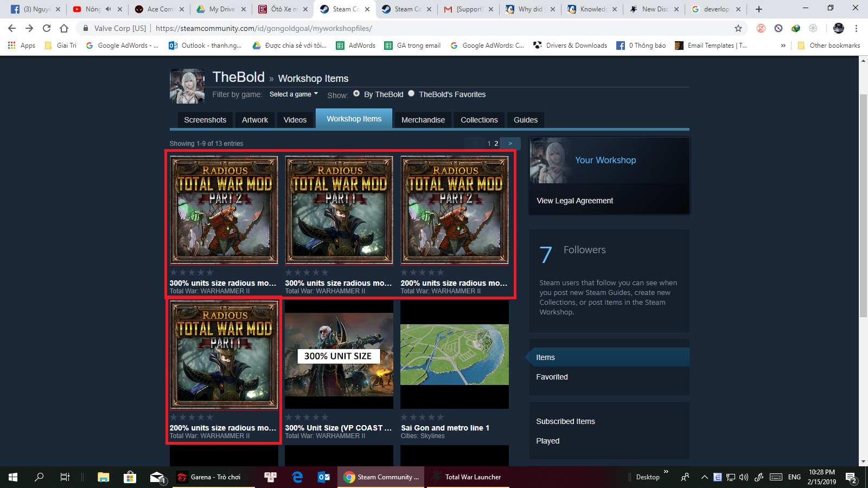Switch to the Collections tab
868x488 pixels.
pos(479,120)
